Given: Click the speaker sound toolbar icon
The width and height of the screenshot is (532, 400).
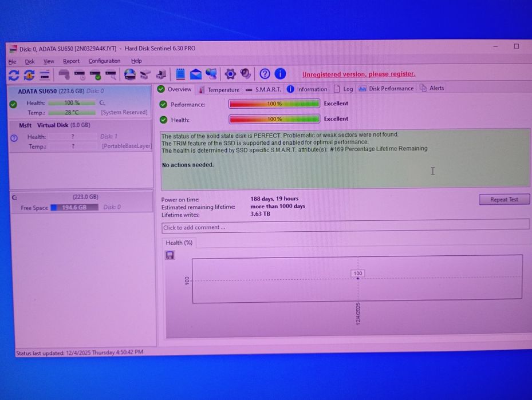Looking at the screenshot, I should [x=246, y=74].
